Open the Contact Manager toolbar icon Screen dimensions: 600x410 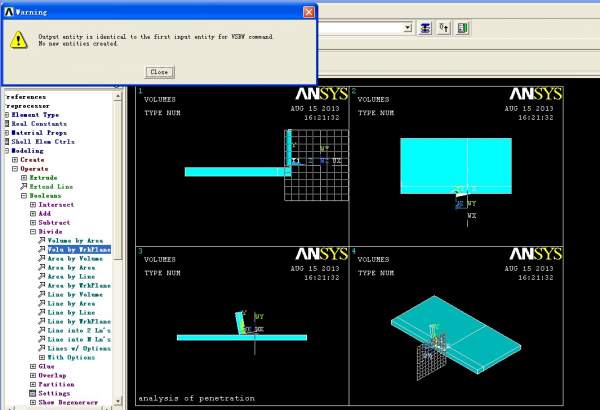coord(463,28)
